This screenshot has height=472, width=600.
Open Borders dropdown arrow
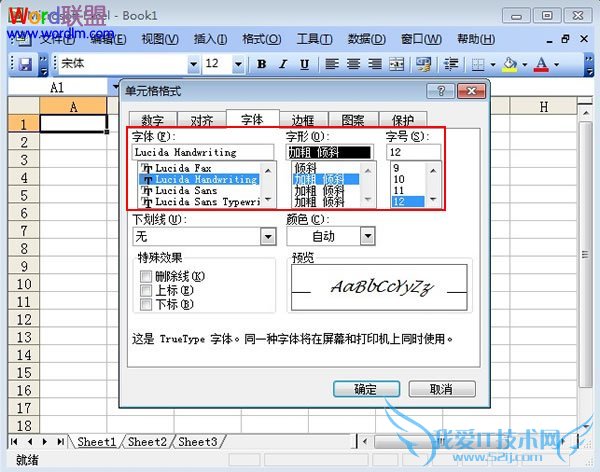(493, 64)
